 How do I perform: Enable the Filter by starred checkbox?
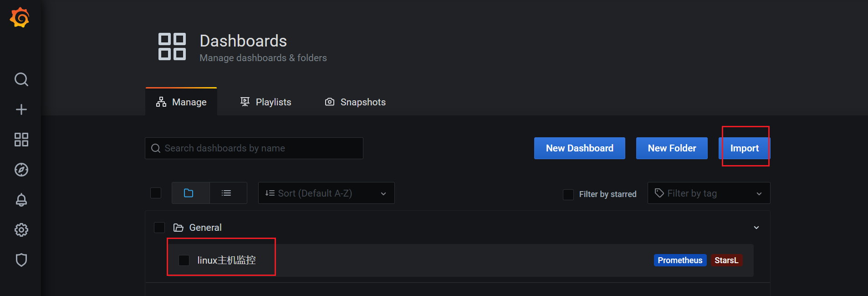coord(568,194)
